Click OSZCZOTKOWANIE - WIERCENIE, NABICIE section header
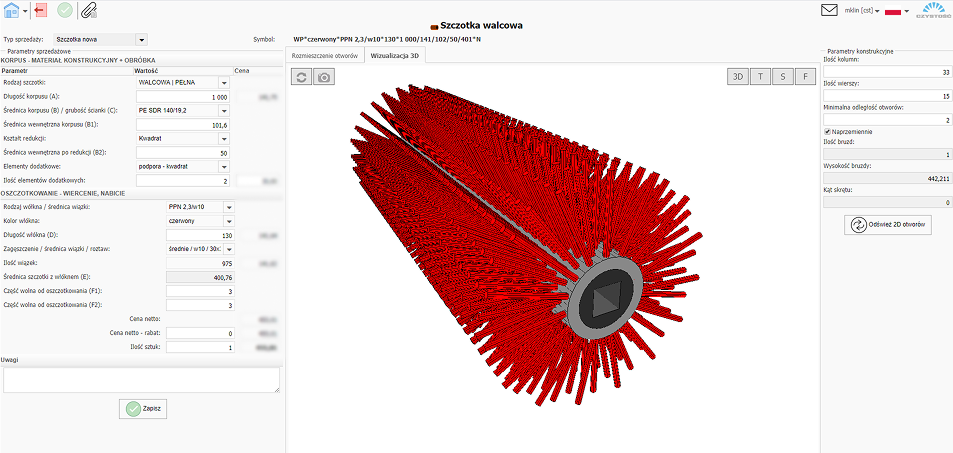 click(x=63, y=193)
